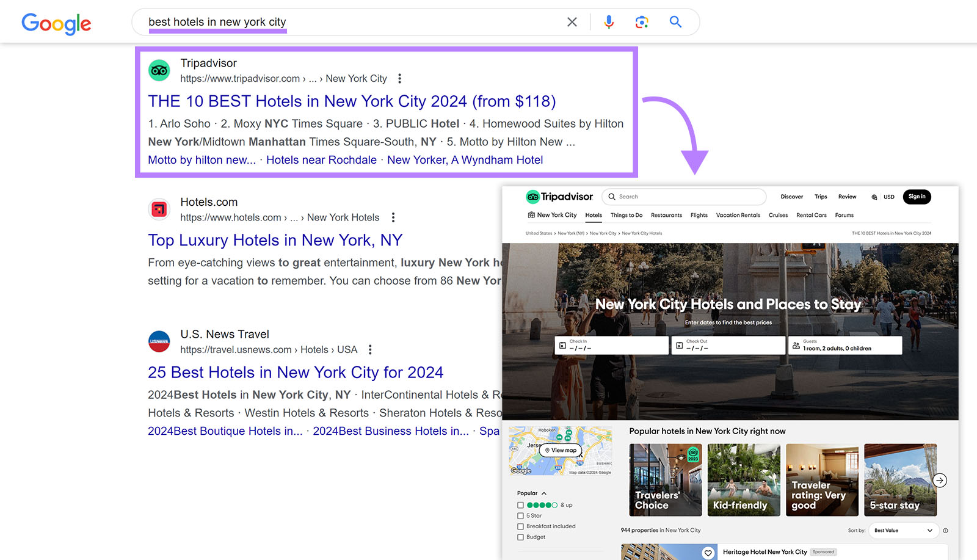Save Heritage Hotel using the heart icon
This screenshot has height=560, width=977.
pos(708,552)
